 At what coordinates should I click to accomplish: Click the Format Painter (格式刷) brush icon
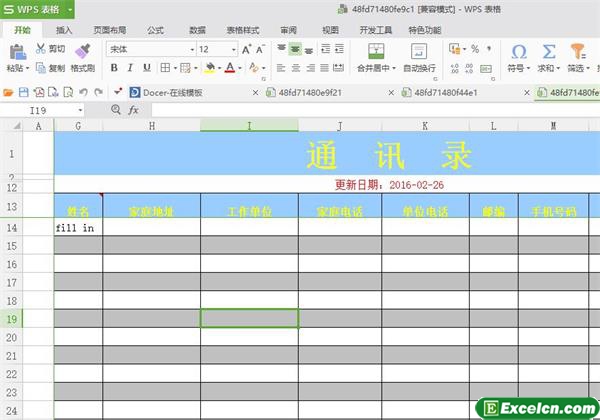(x=83, y=49)
